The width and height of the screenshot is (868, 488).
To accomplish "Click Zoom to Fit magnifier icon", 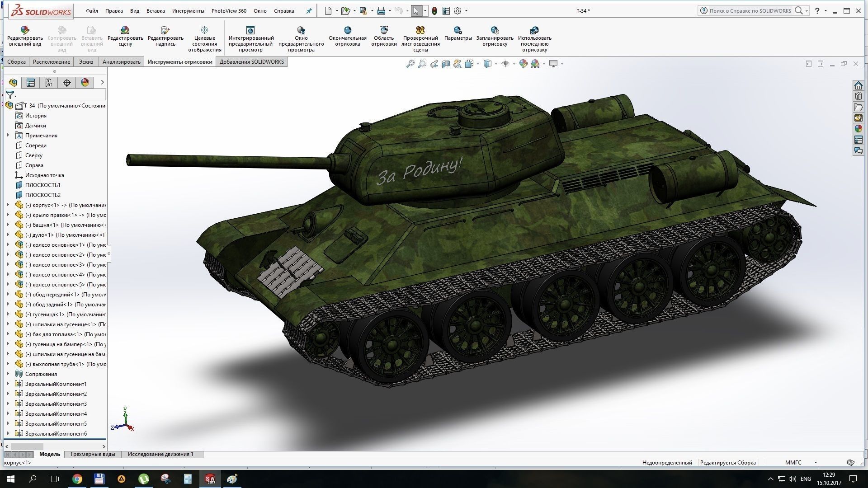I will (x=410, y=64).
